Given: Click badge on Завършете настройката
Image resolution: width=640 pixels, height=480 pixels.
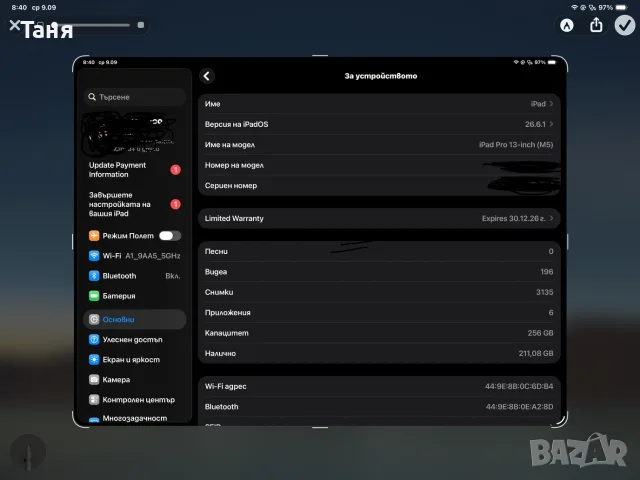Looking at the screenshot, I should [176, 204].
